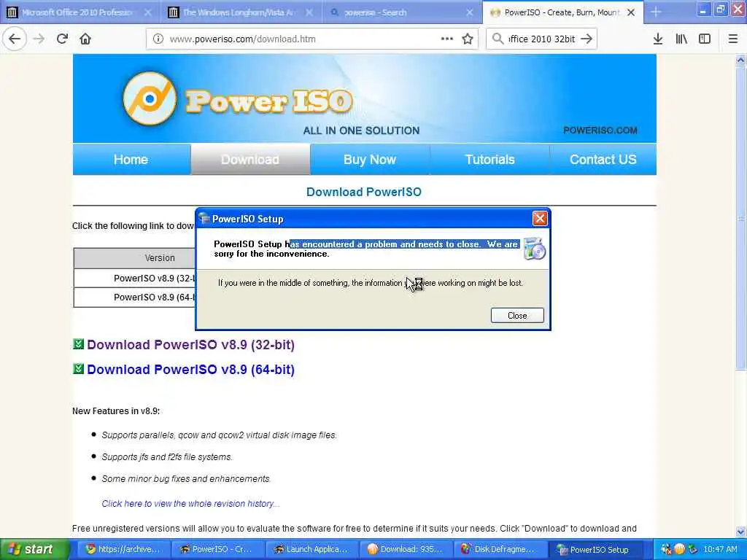Screen dimensions: 747x560
Task: Submit search with the go arrow
Action: (x=587, y=39)
